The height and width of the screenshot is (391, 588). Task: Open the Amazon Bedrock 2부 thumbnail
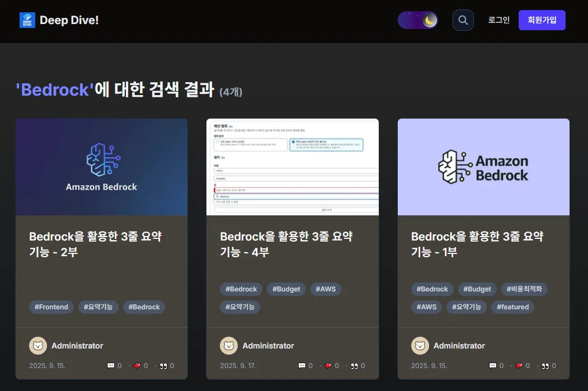tap(101, 167)
